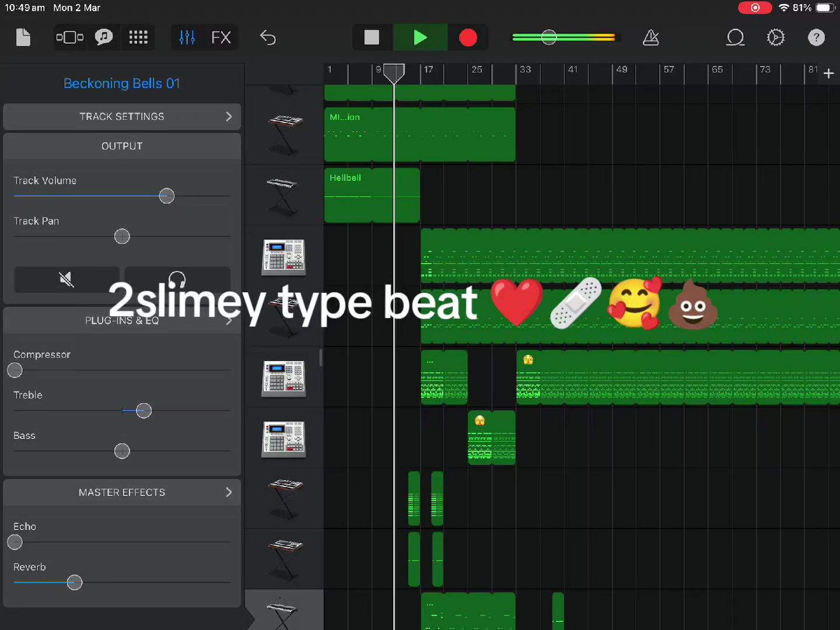Screen dimensions: 840x630
Task: Toggle the track controls mixer icon
Action: tap(187, 38)
